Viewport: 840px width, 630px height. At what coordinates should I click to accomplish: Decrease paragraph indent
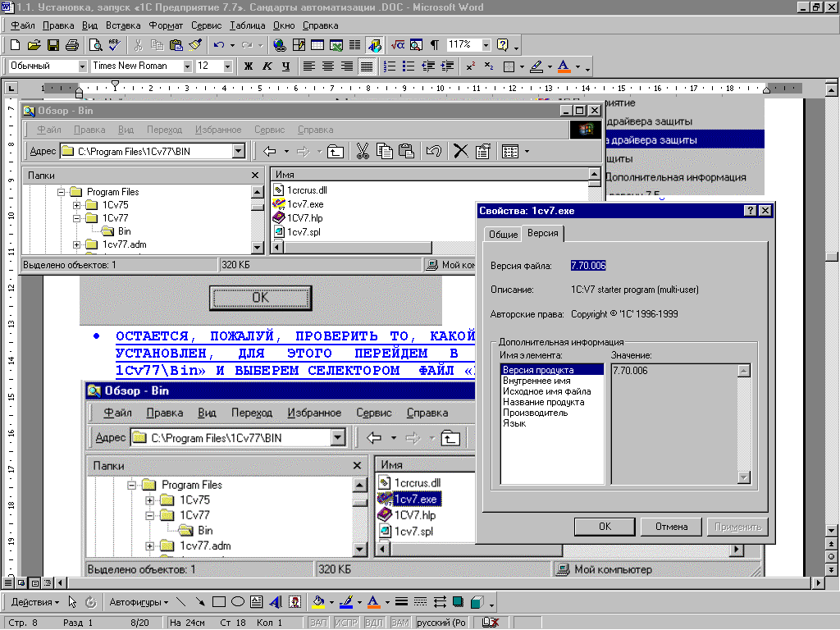pyautogui.click(x=428, y=66)
